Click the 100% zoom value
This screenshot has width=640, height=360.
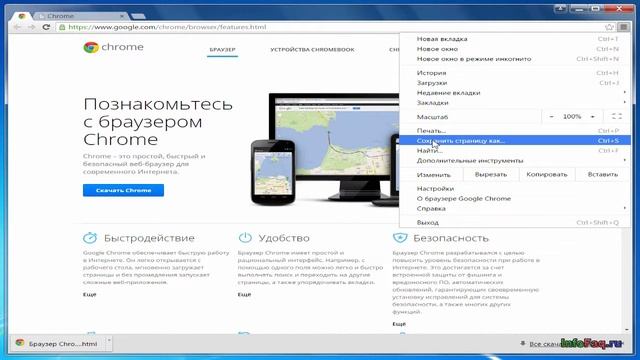(x=572, y=117)
